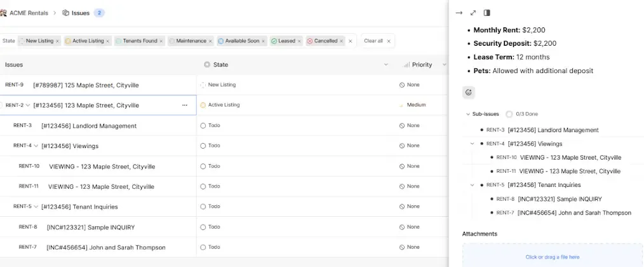
Task: Change the Todo state of RENT-3
Action: click(x=211, y=125)
